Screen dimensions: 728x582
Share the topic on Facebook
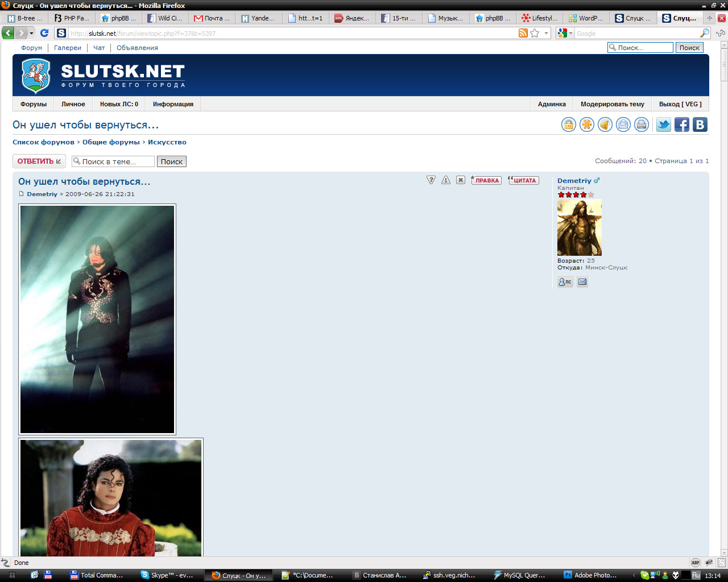(682, 124)
